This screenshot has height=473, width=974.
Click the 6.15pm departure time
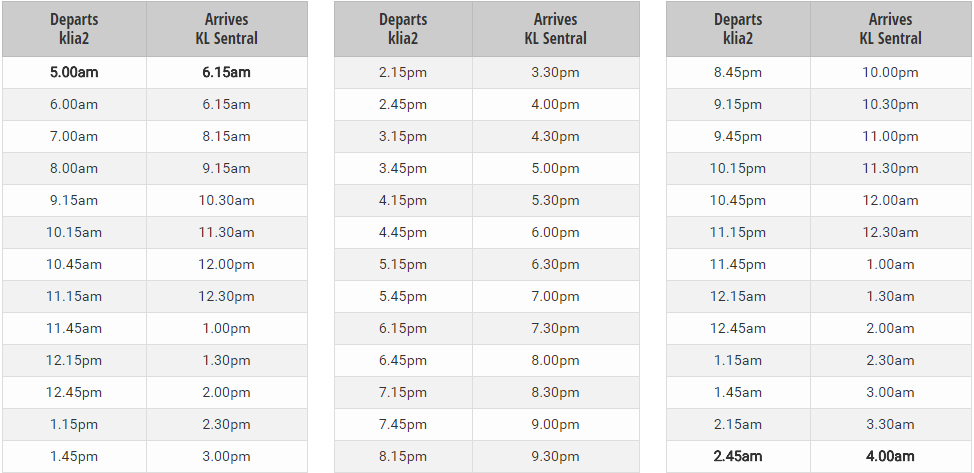click(x=403, y=328)
